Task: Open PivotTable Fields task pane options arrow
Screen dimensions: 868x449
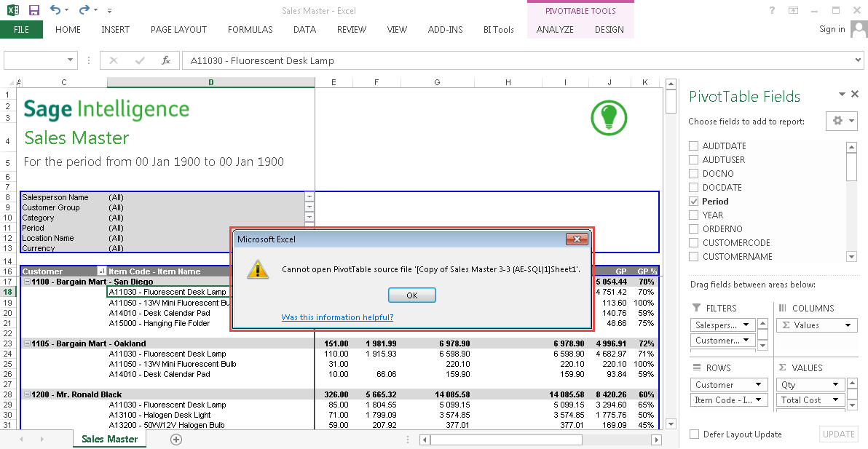Action: click(x=842, y=94)
